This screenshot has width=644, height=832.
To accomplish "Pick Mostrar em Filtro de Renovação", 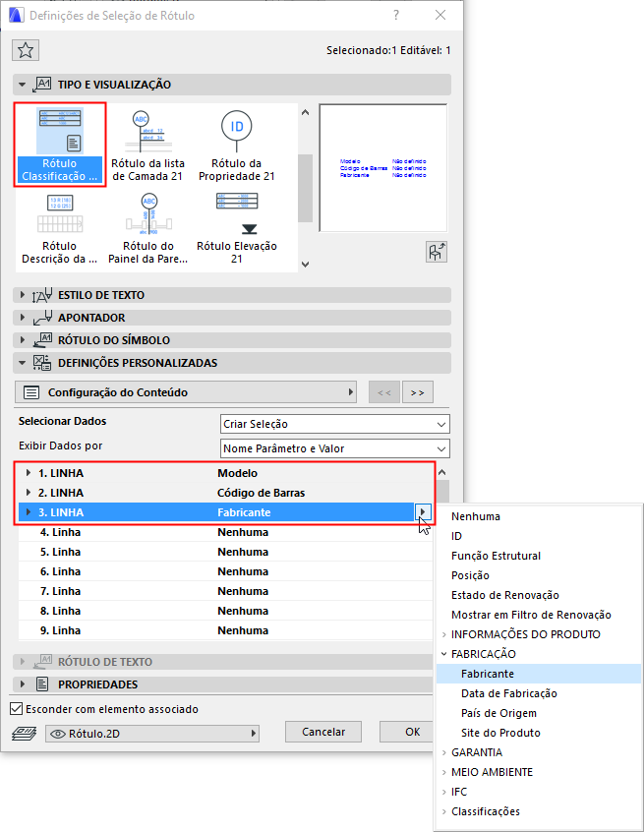I will click(x=538, y=615).
